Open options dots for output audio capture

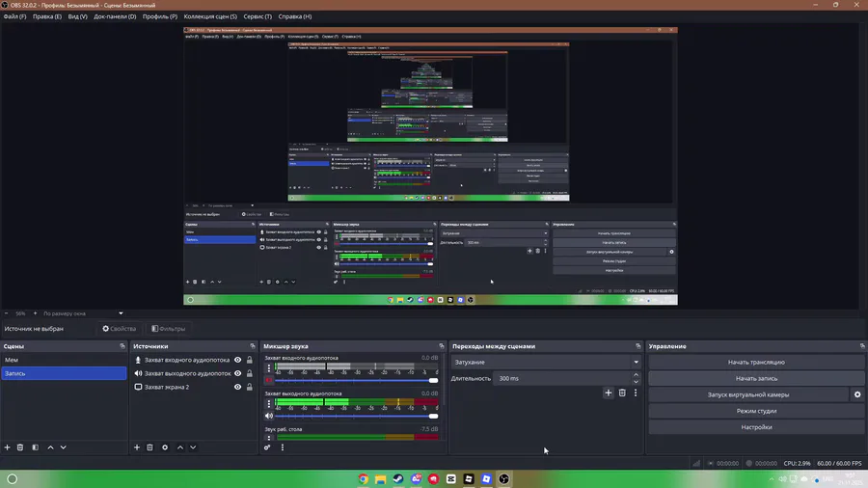tap(269, 404)
